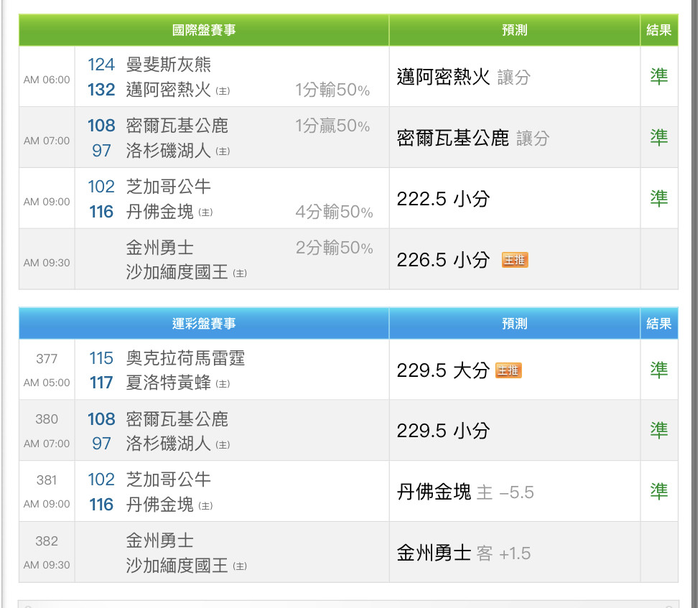The height and width of the screenshot is (608, 700).
Task: Select 密爾瓦基公鹿 讓分 prediction
Action: pos(472,138)
